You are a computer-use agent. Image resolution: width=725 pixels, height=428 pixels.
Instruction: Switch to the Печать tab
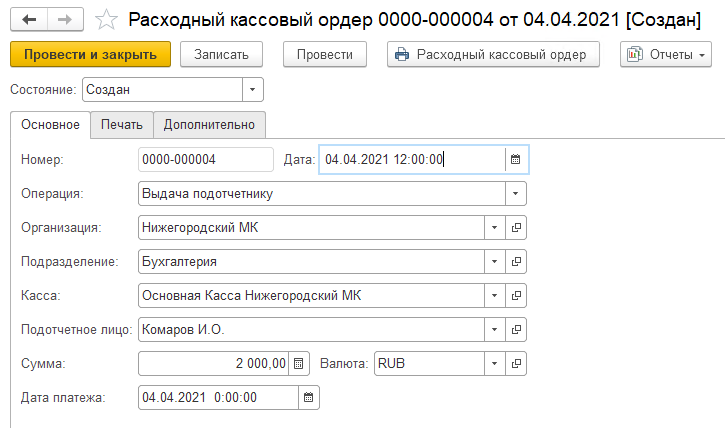pos(122,125)
